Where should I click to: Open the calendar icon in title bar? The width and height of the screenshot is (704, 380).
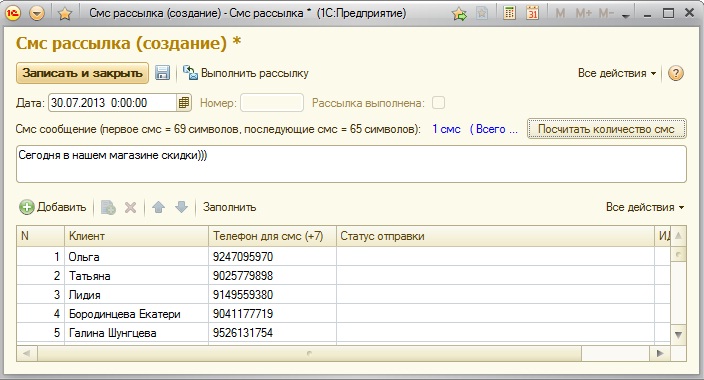532,13
